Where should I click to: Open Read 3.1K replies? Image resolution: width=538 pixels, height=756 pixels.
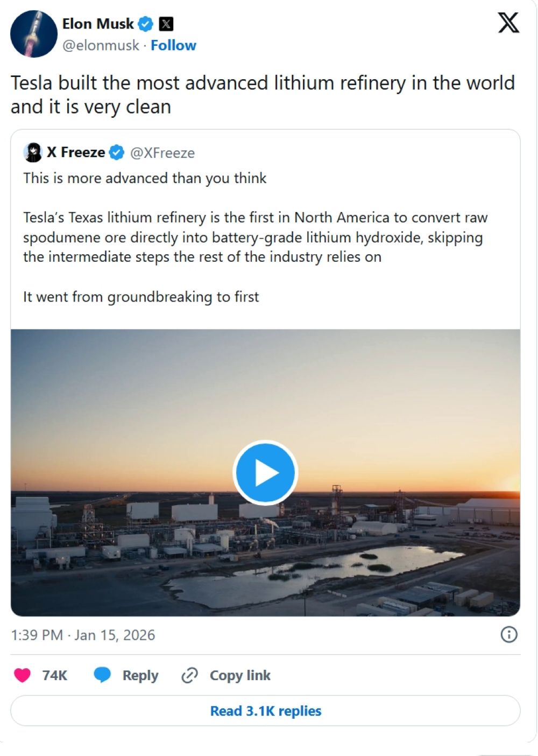265,711
